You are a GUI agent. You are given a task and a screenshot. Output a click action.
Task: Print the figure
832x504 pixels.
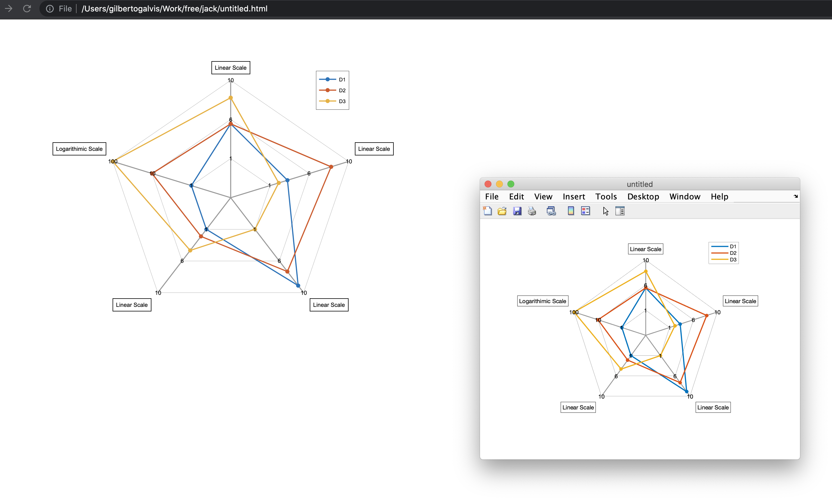532,211
